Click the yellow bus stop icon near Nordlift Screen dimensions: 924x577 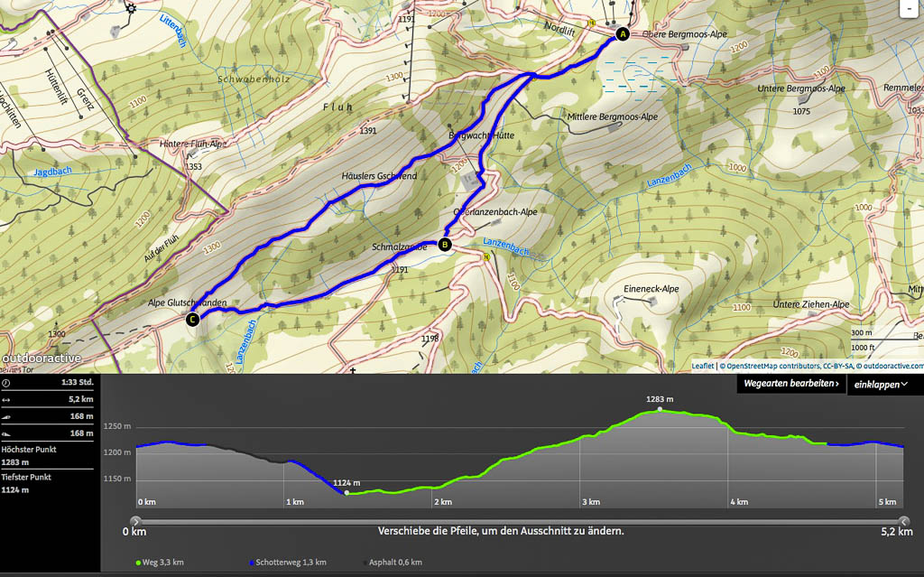click(591, 23)
